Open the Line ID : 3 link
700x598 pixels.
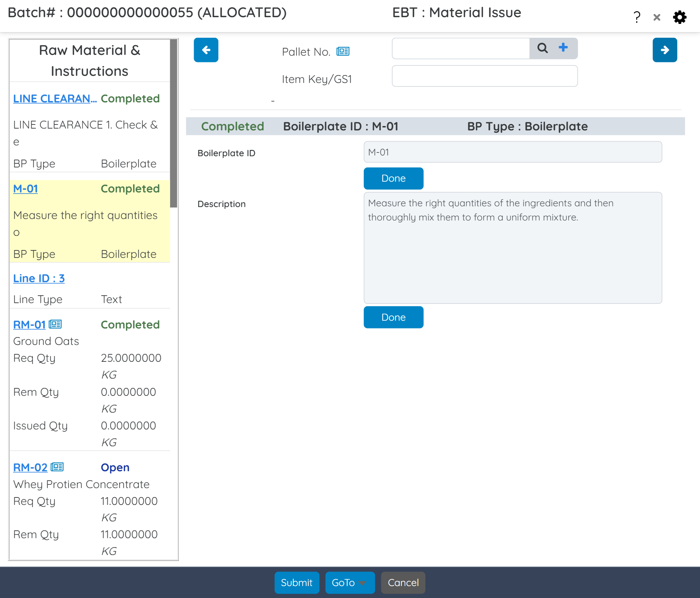pos(39,278)
